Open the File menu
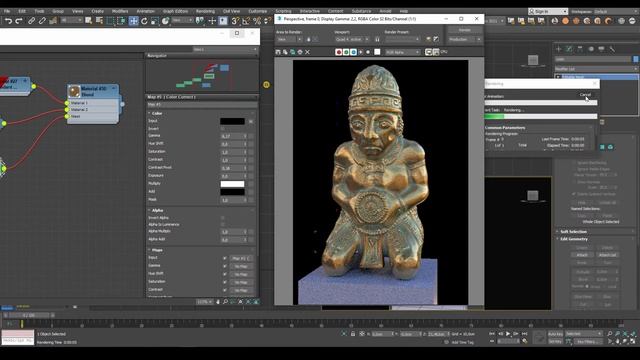The width and height of the screenshot is (640, 360). coord(7,11)
